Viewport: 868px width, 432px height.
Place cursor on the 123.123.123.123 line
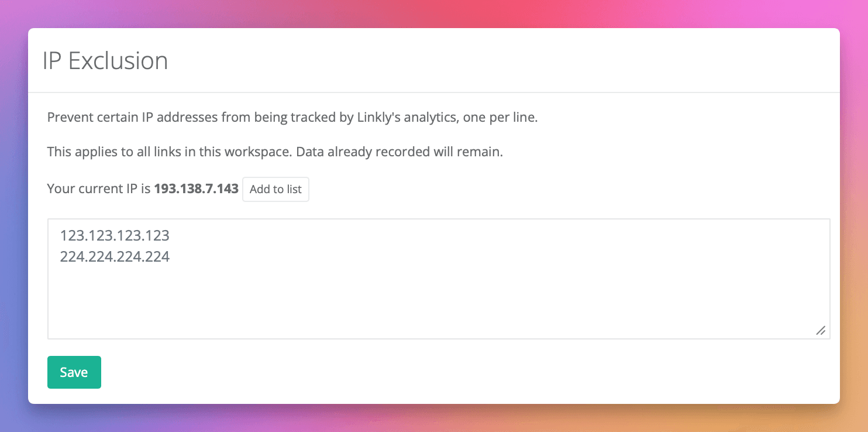(115, 236)
